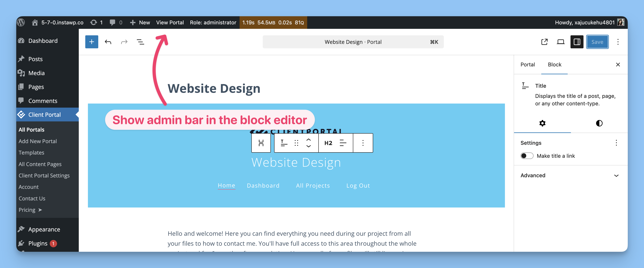This screenshot has width=644, height=268.
Task: Open Templates submenu item
Action: (31, 152)
